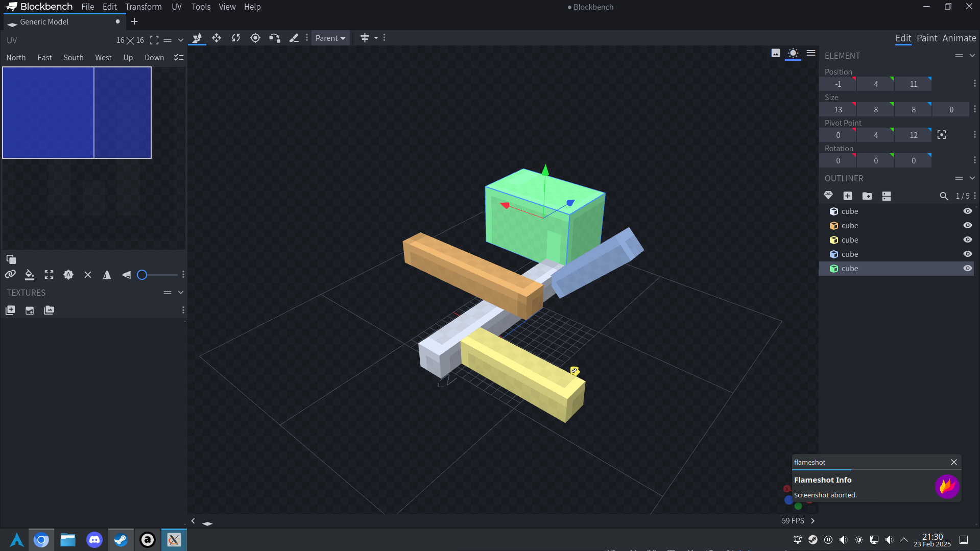This screenshot has width=980, height=551.
Task: Collapse the Outliner panel chevron
Action: 972,178
